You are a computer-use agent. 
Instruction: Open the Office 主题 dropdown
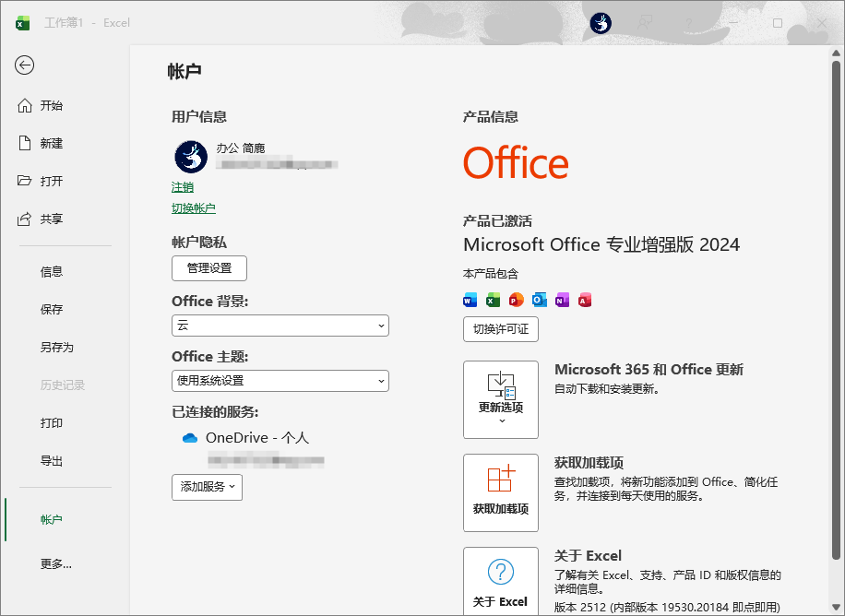coord(280,381)
